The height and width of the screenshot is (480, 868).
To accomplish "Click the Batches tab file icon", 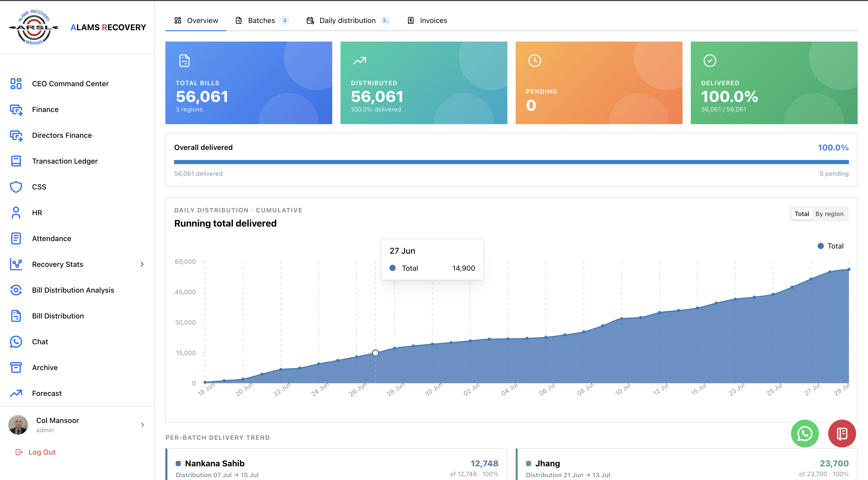I will (x=238, y=21).
